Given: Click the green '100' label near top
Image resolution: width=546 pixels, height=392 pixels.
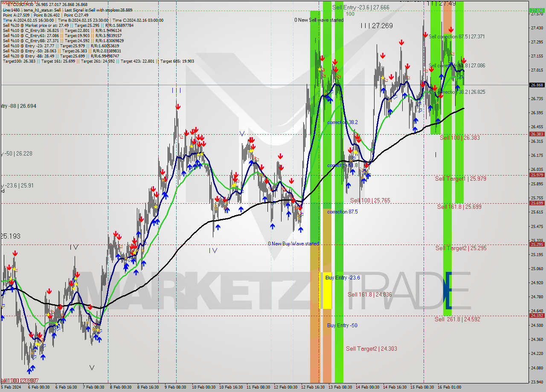Looking at the screenshot, I should [350, 14].
